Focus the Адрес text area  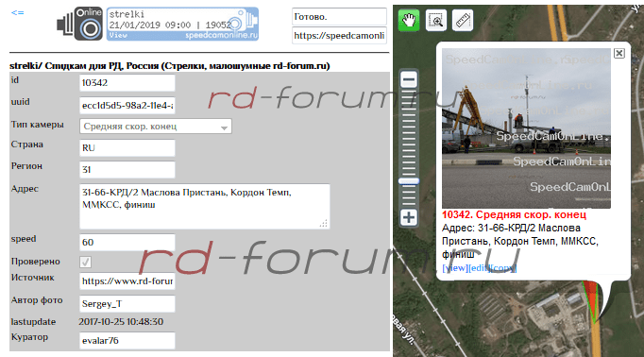pos(205,206)
